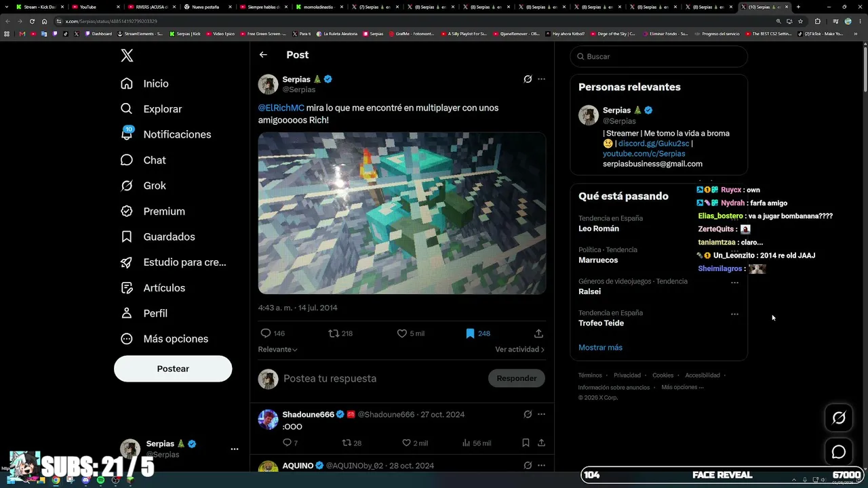Open the Grok icon on Serpias's post
Image resolution: width=868 pixels, height=488 pixels.
[x=528, y=79]
